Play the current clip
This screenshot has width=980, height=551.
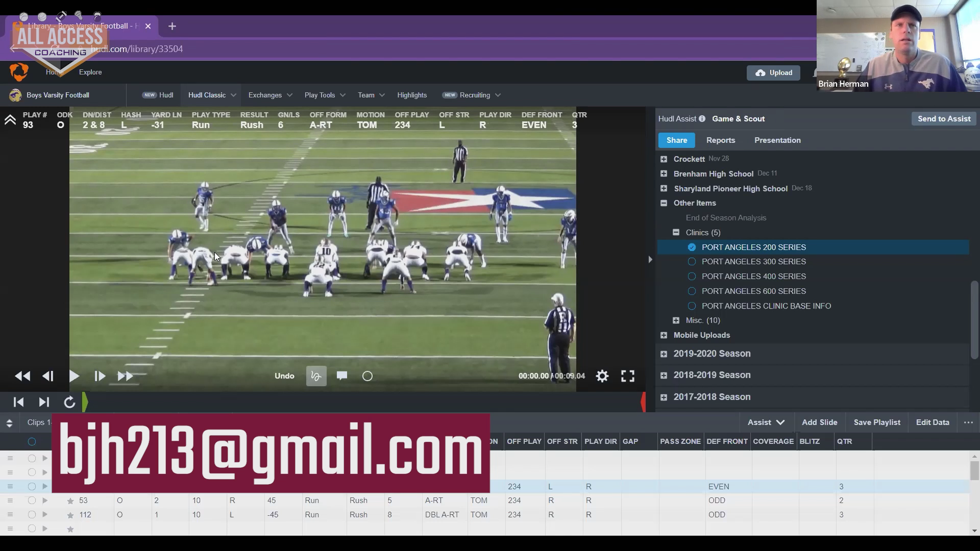coord(74,377)
